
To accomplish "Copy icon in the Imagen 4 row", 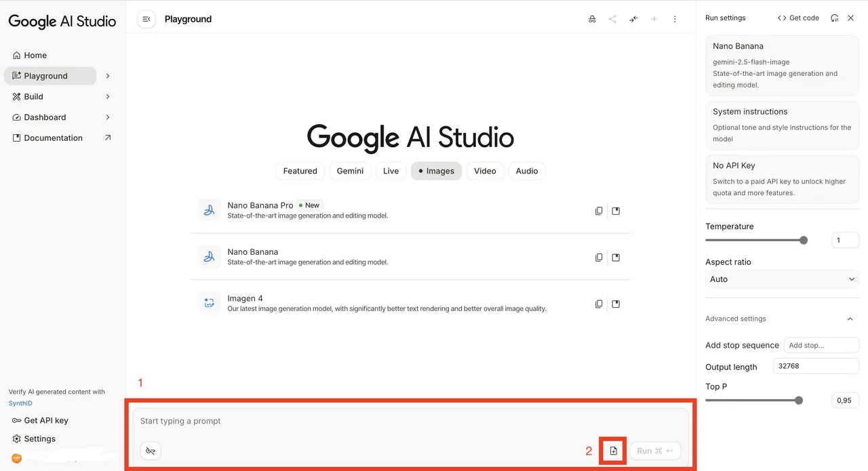I will pyautogui.click(x=599, y=304).
